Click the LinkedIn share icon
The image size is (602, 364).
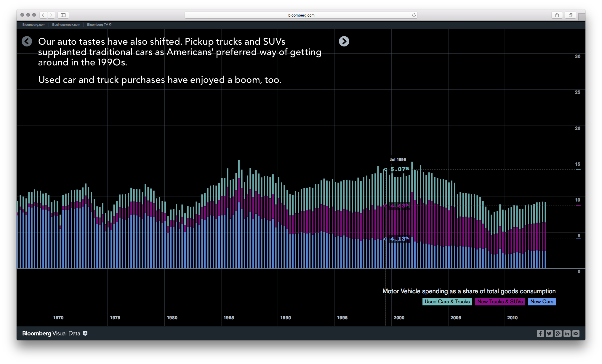point(567,334)
